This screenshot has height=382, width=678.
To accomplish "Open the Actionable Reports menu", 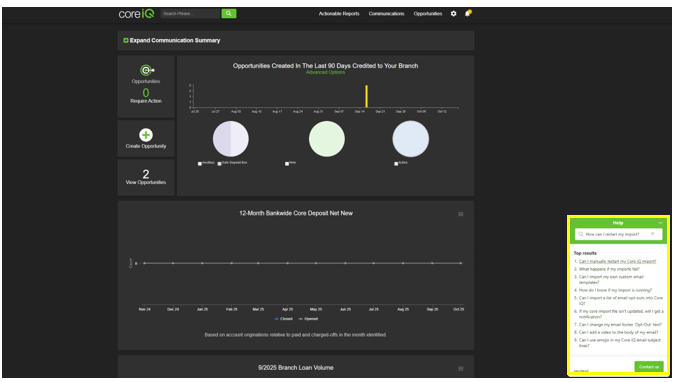I will click(339, 14).
